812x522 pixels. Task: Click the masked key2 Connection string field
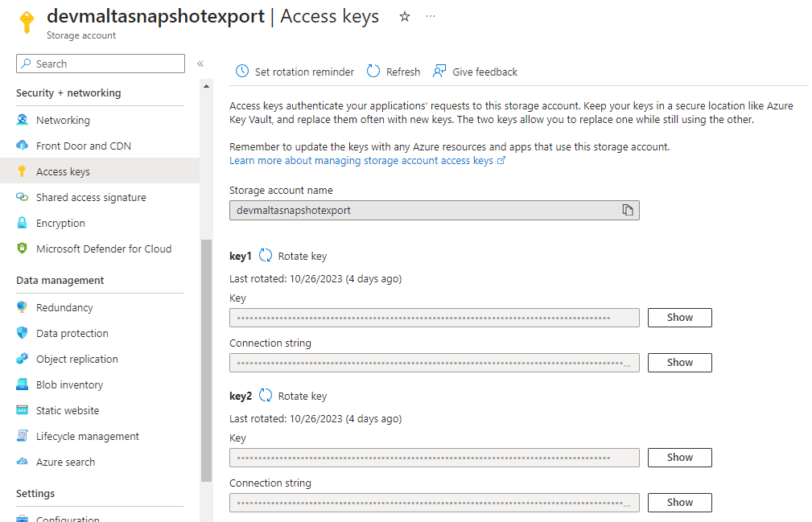(435, 503)
